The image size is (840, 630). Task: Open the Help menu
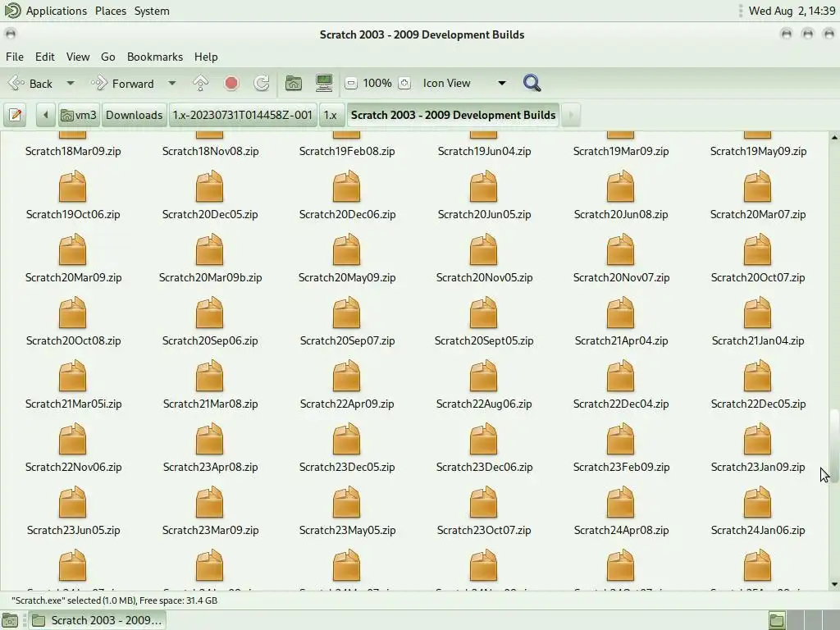tap(206, 57)
